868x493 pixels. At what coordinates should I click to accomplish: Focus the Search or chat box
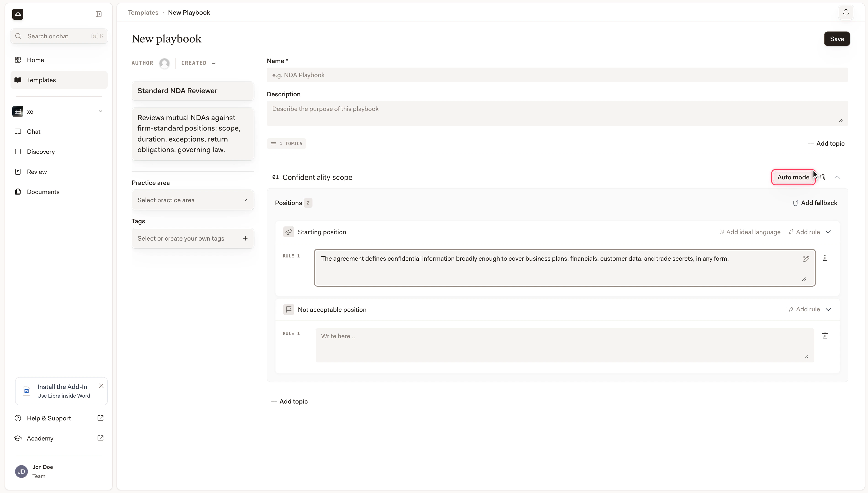[59, 36]
